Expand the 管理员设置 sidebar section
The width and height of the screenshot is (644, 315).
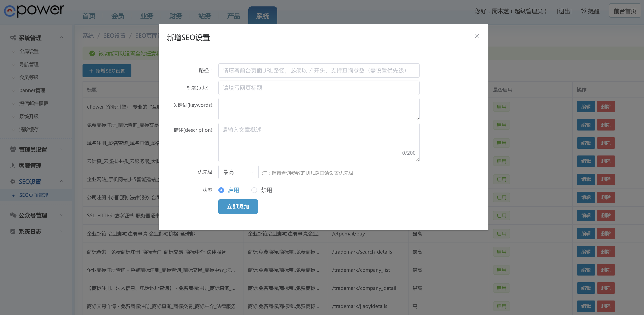[62, 149]
